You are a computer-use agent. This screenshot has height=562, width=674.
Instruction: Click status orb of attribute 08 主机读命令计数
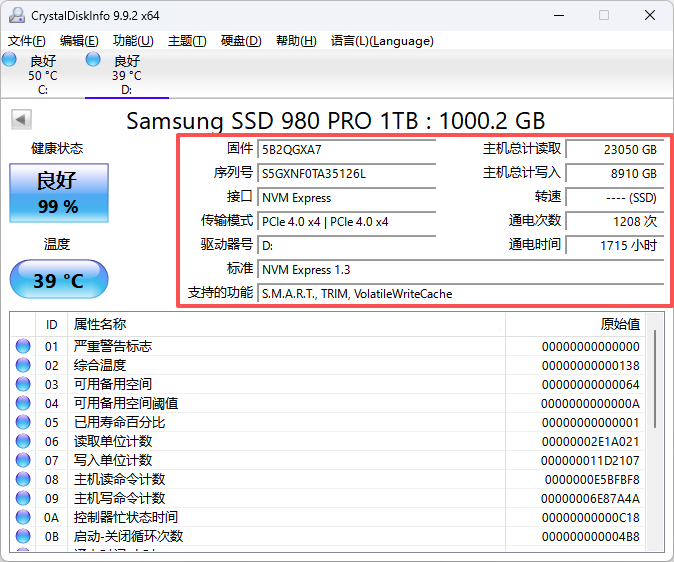[23, 479]
